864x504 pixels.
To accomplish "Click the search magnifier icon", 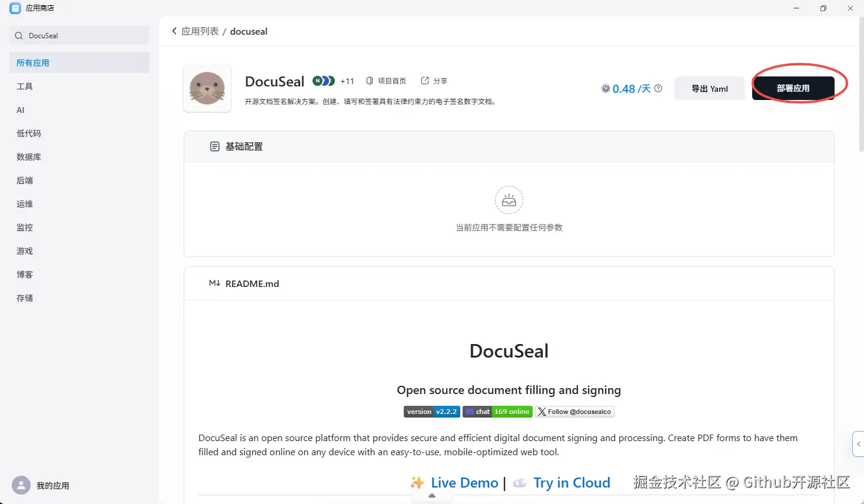I will click(19, 36).
